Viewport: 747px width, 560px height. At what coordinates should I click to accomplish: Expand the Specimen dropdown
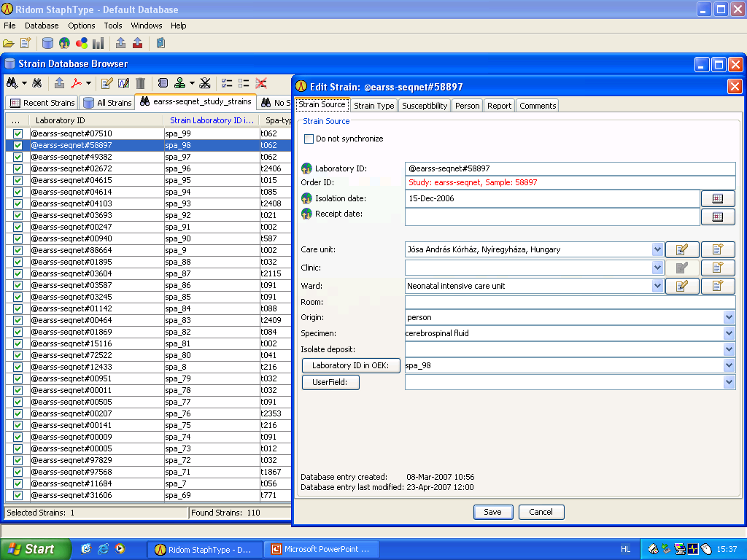[x=729, y=333]
